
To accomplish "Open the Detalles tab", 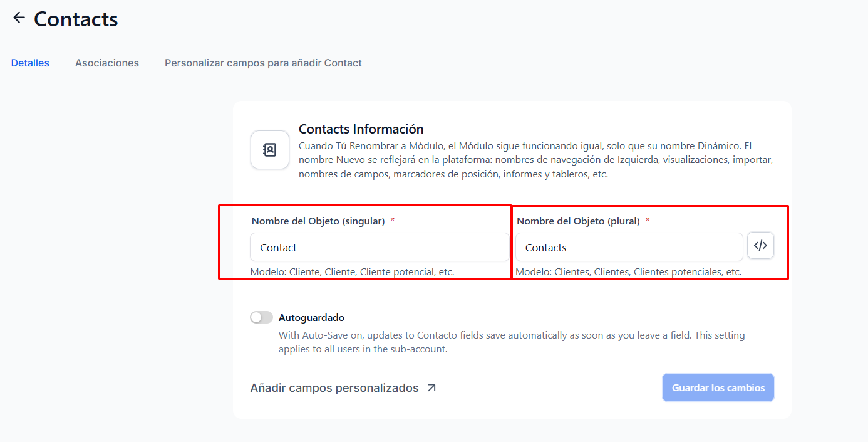I will (30, 63).
